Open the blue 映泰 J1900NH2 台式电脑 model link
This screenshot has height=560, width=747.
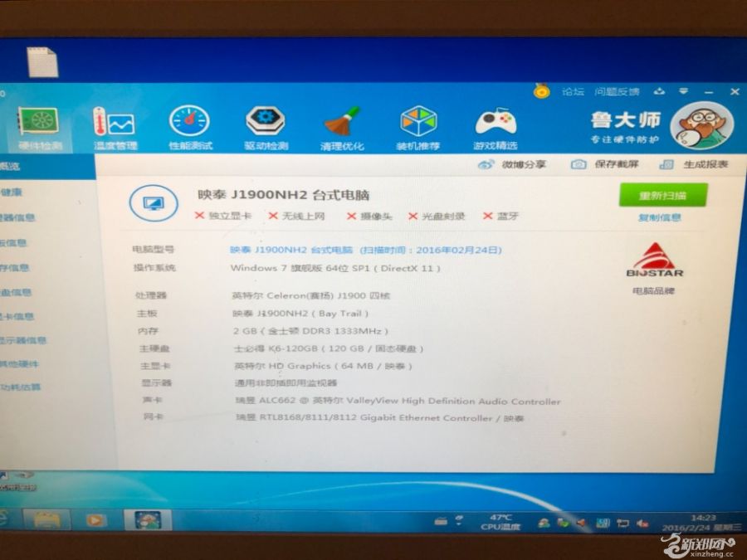[291, 250]
